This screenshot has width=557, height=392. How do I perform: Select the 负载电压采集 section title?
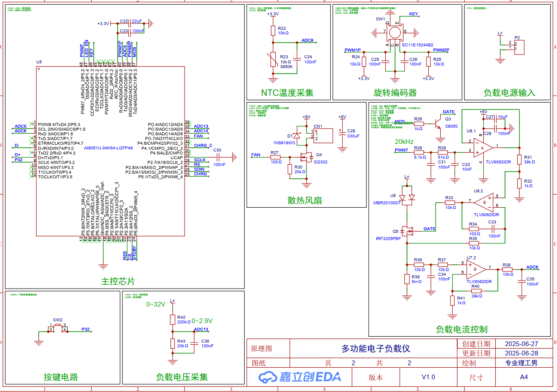click(182, 377)
